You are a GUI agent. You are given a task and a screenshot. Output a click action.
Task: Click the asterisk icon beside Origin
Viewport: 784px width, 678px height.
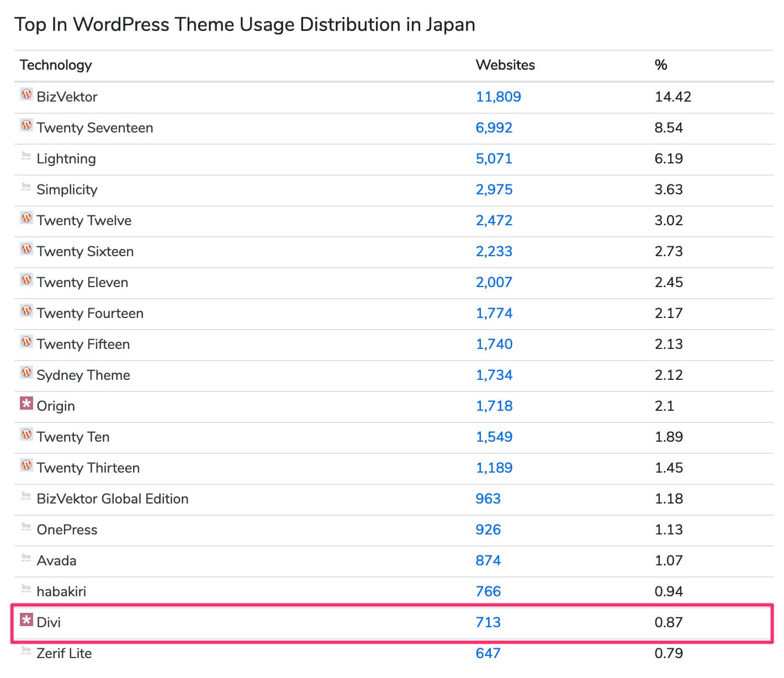[x=27, y=404]
